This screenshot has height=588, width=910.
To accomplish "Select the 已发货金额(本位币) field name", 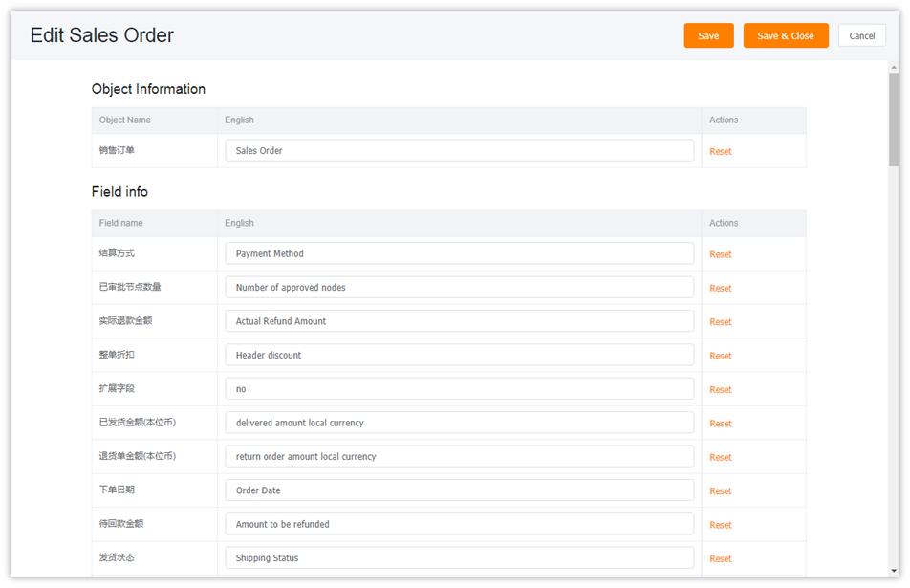I will tap(138, 422).
